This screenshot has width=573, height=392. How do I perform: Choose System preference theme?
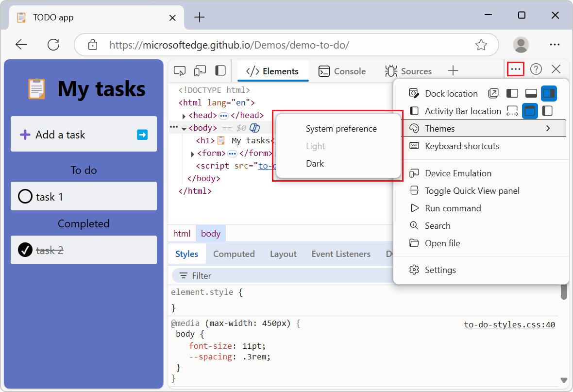pyautogui.click(x=341, y=129)
